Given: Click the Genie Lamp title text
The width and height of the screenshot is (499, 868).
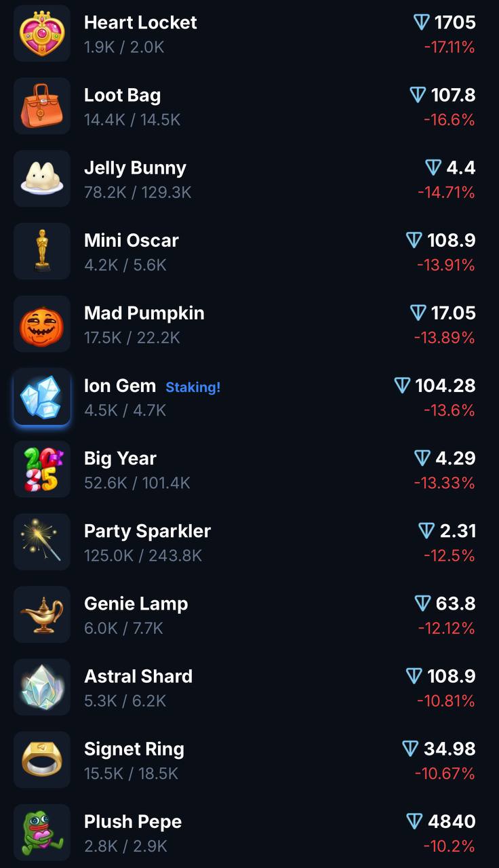Looking at the screenshot, I should point(136,604).
